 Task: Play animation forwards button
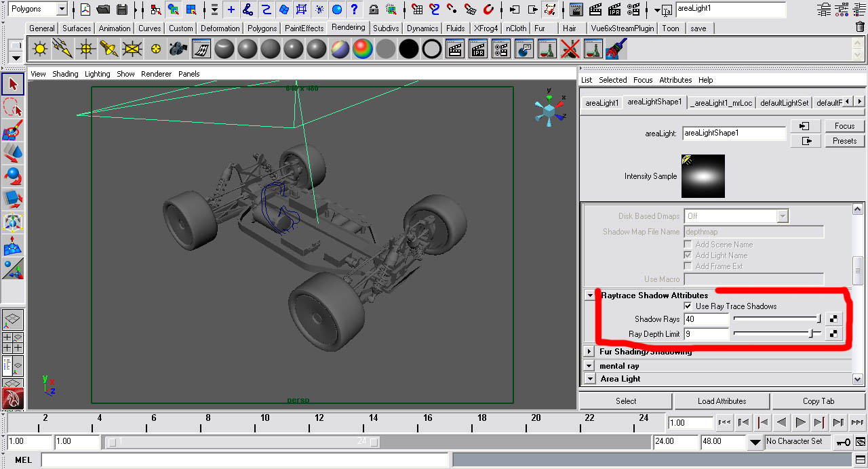click(x=800, y=422)
